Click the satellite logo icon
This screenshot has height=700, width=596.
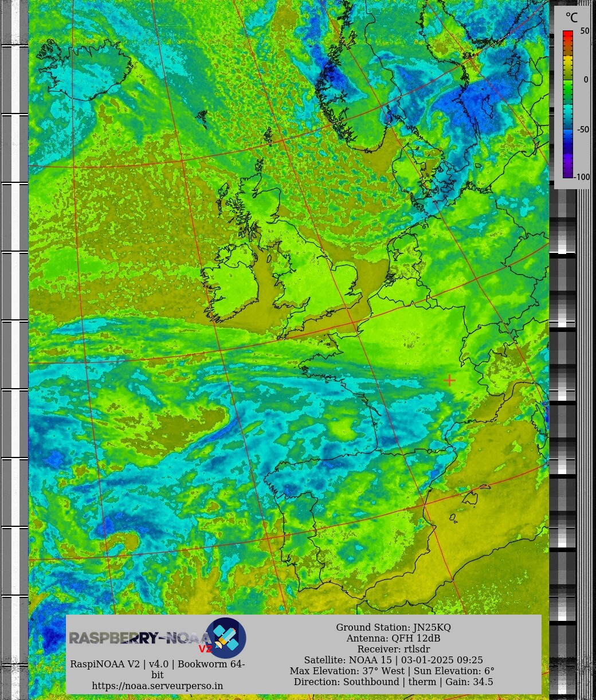(x=226, y=638)
